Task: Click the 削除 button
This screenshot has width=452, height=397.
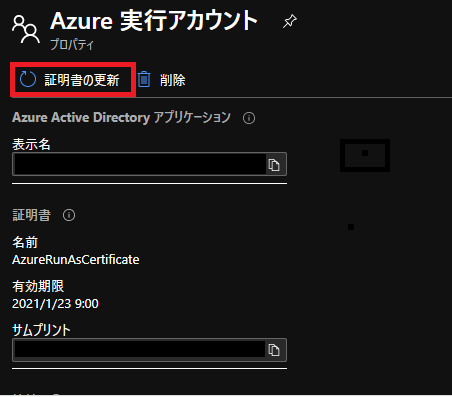Action: [162, 80]
